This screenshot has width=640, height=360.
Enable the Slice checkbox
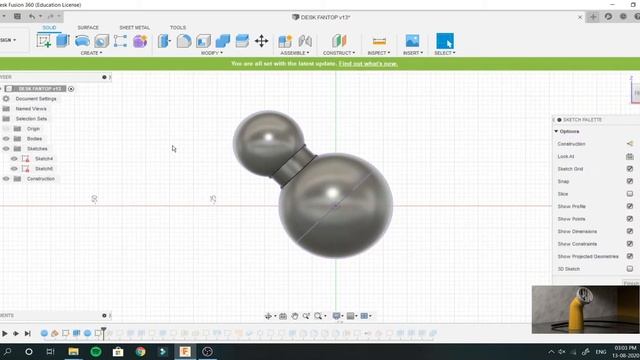(629, 194)
